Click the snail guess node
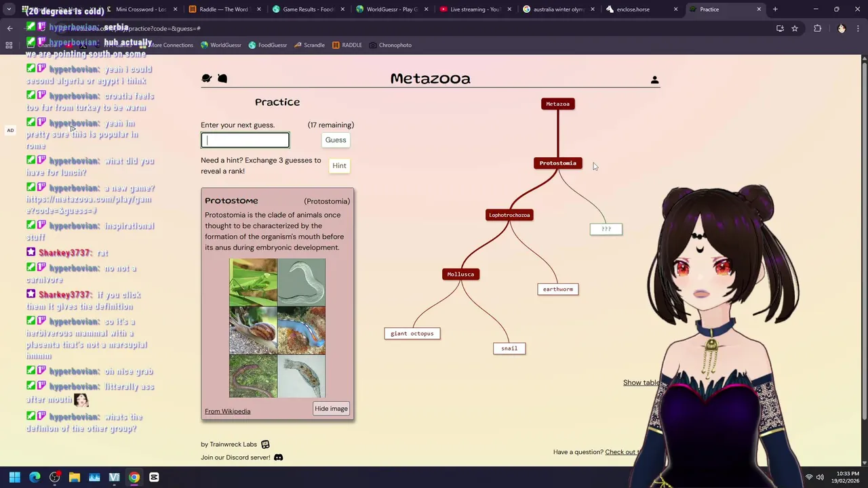Screen dimensions: 868x488 [509, 348]
